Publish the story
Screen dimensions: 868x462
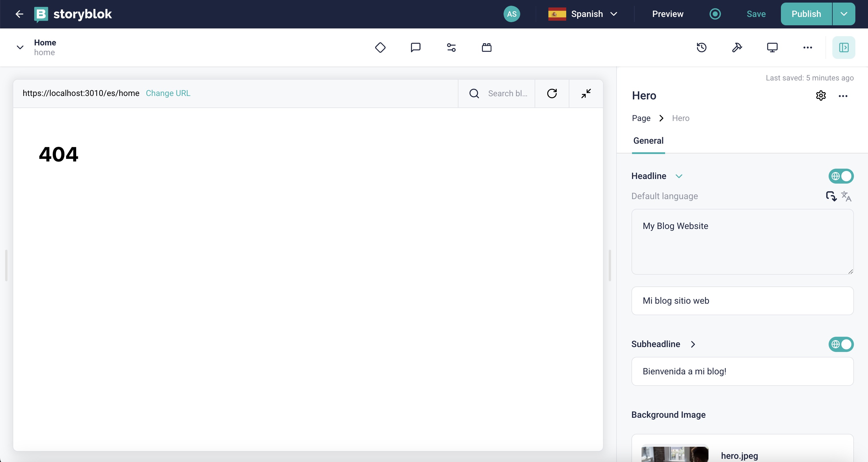click(x=806, y=14)
